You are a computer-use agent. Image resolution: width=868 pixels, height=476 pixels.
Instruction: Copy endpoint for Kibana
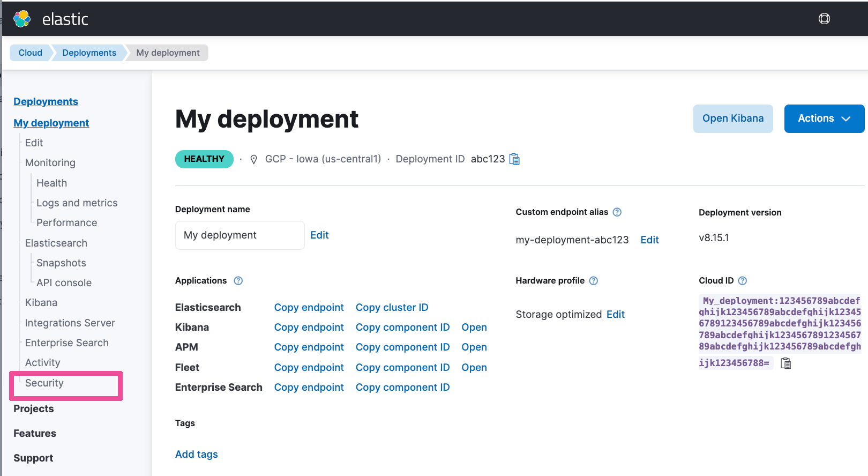[309, 328]
